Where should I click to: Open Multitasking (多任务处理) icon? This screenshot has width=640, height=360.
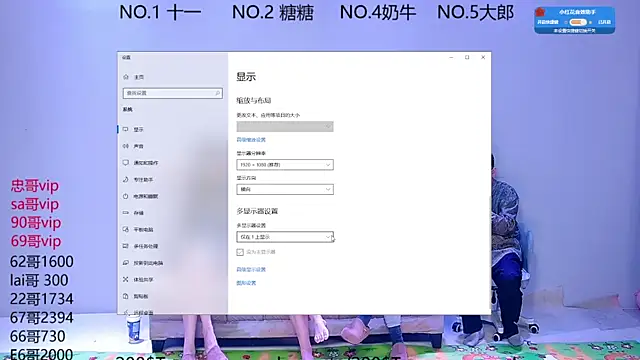(126, 246)
